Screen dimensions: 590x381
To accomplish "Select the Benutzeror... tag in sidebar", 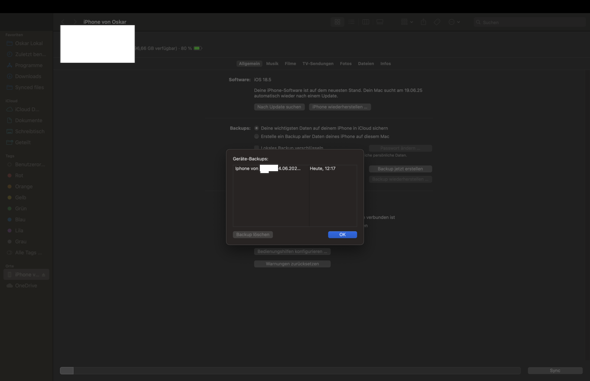I will [26, 164].
